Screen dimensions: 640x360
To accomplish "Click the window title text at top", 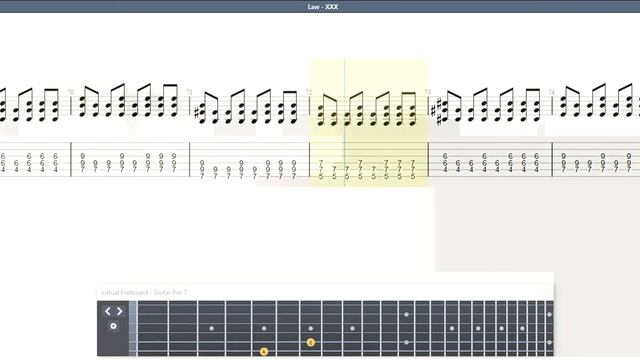I will (x=322, y=7).
